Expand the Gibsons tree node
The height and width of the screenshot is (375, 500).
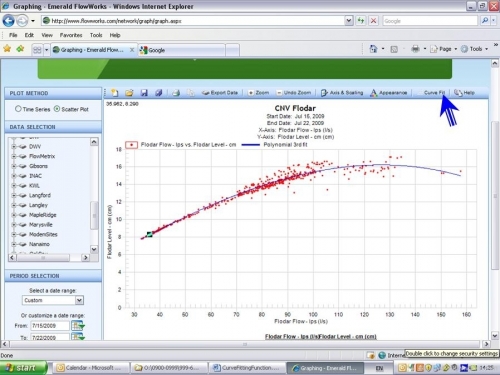14,166
